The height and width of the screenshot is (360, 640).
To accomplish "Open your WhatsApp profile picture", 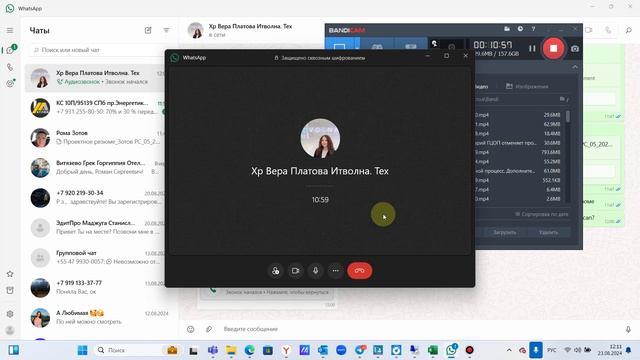I will (x=10, y=330).
